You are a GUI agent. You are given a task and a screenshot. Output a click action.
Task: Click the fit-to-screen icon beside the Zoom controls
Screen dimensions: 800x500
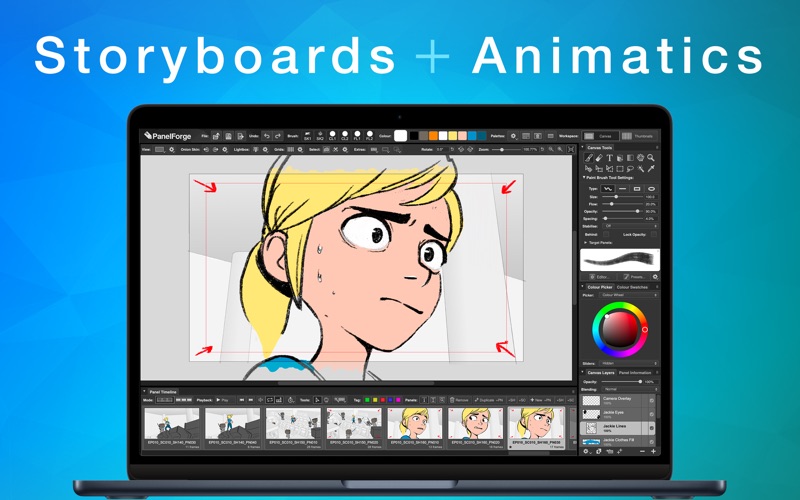(x=571, y=149)
